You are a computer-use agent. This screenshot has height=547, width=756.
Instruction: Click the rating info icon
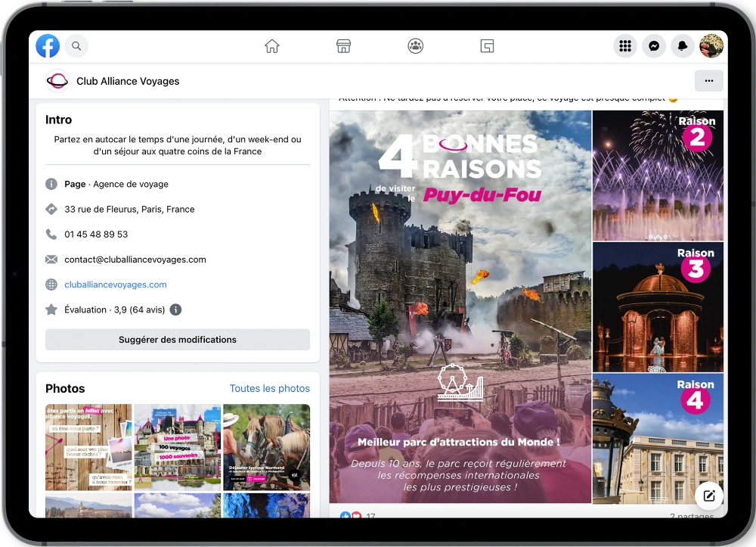(x=175, y=309)
